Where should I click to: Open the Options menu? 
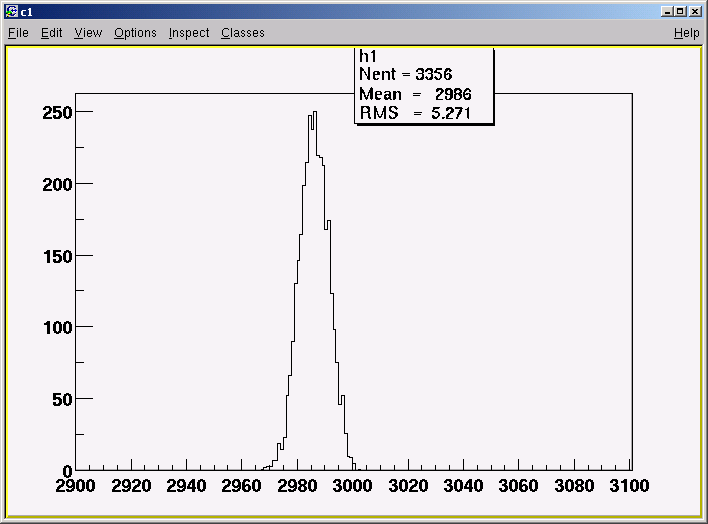[x=135, y=33]
